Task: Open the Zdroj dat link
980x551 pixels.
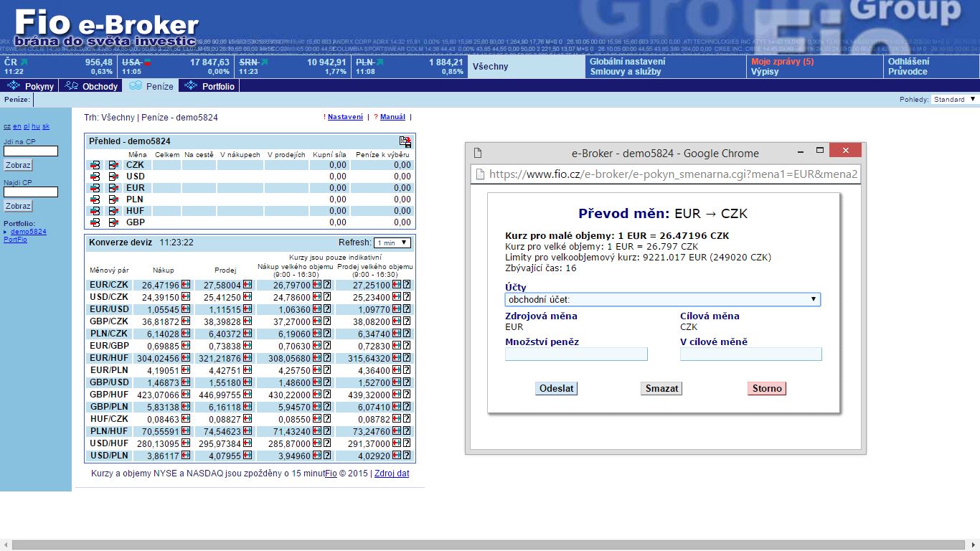Action: 392,474
